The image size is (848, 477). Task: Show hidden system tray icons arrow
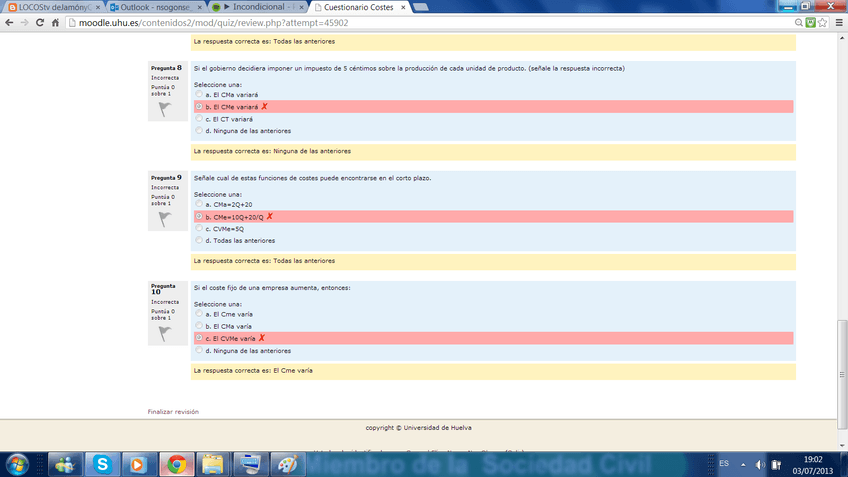pos(743,464)
